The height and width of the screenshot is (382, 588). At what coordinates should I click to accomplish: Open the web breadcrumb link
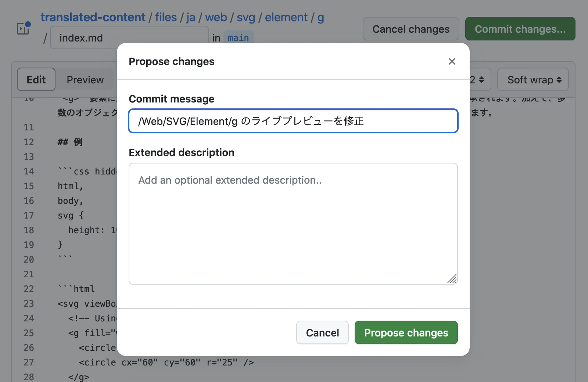click(x=216, y=17)
